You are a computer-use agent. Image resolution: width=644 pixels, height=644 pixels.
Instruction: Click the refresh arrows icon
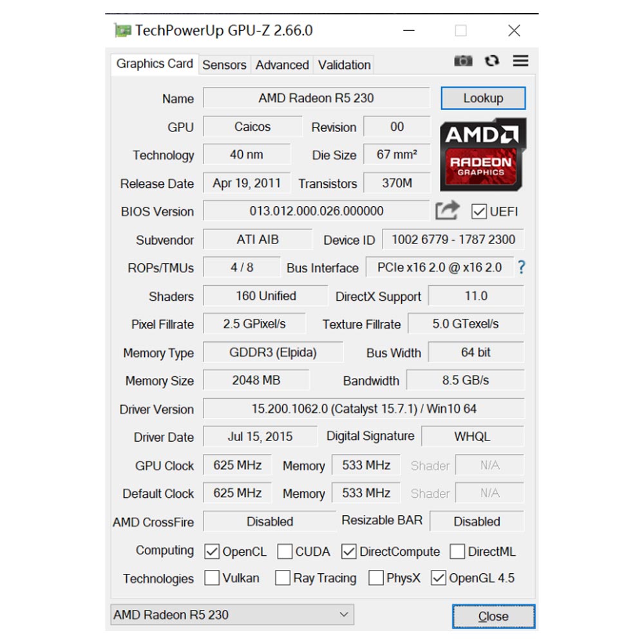click(x=491, y=61)
